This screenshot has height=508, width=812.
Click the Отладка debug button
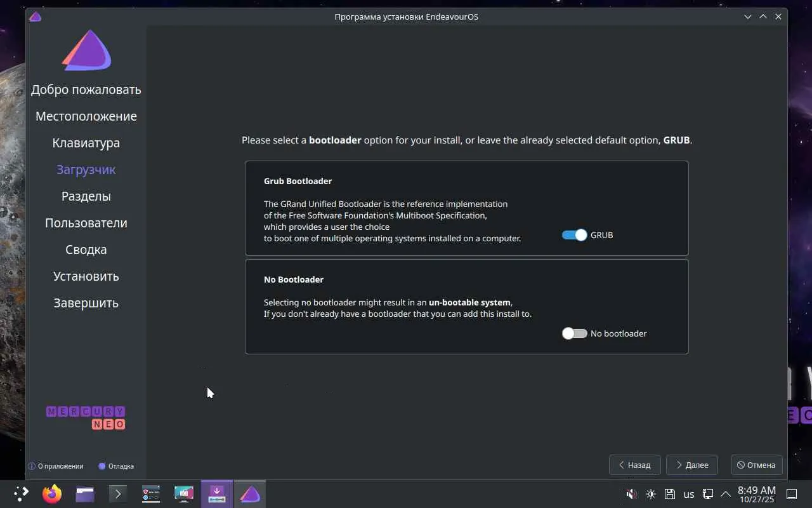click(x=116, y=466)
